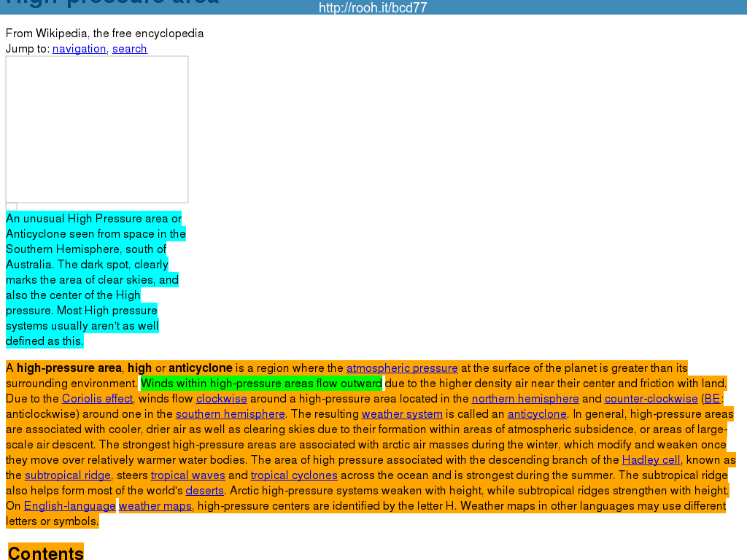Click the BE link in parentheses

click(x=712, y=399)
